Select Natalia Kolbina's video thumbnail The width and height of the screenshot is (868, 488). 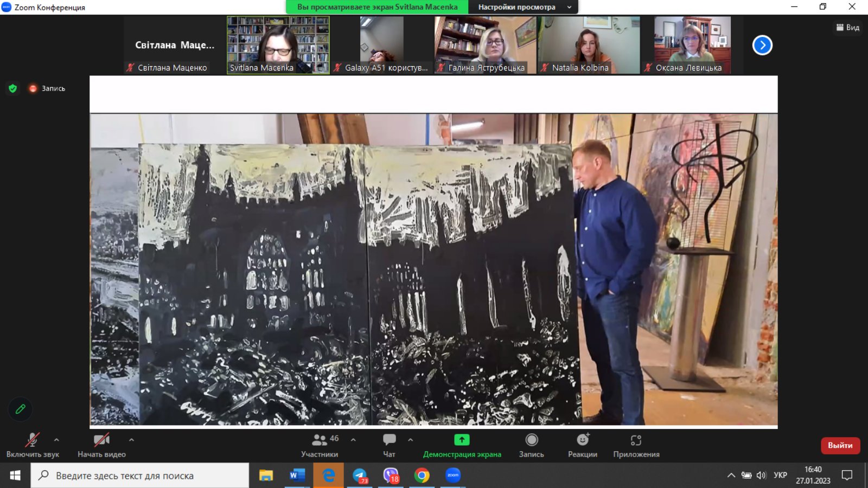589,44
